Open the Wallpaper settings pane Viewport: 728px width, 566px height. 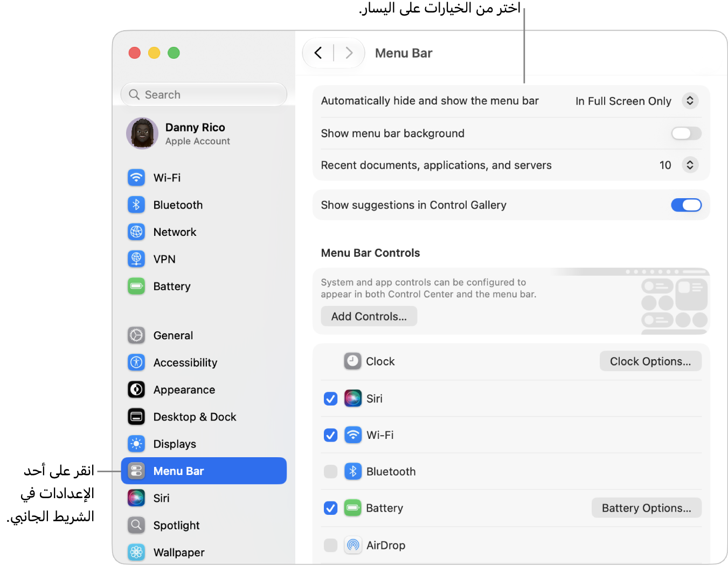(x=204, y=552)
